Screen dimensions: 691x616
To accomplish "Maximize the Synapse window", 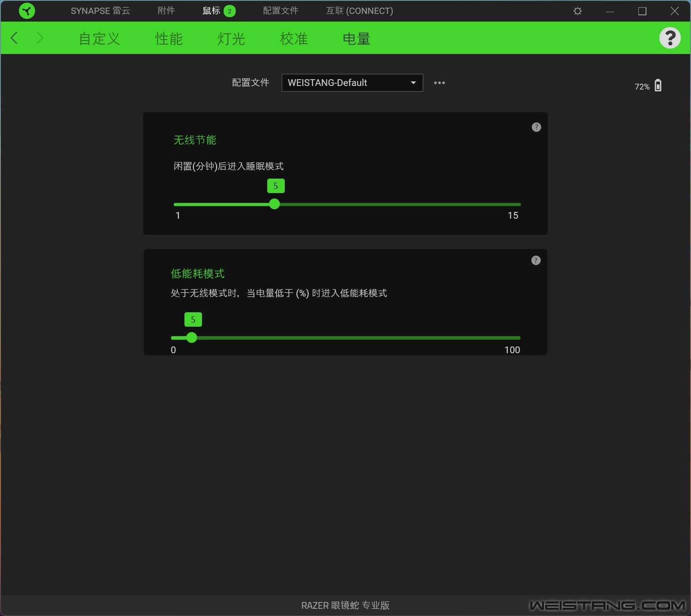I will pyautogui.click(x=642, y=11).
